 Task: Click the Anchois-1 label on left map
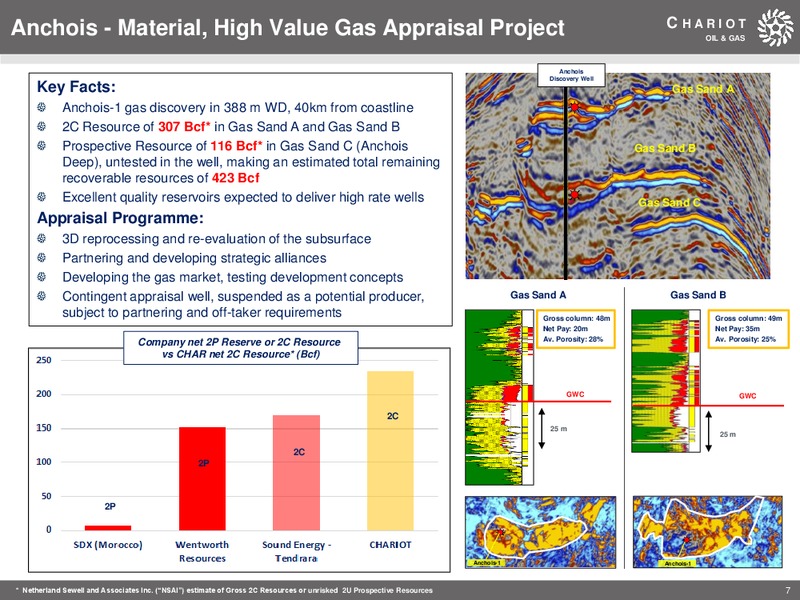pos(487,563)
